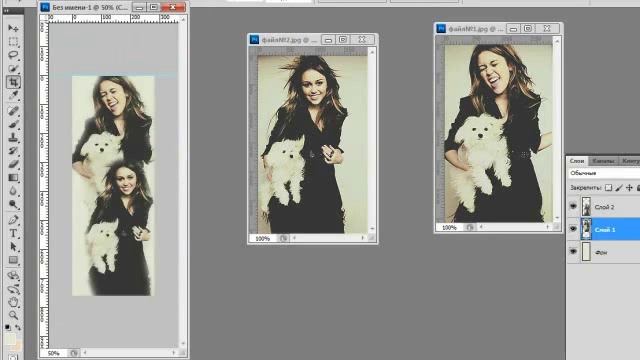Select the Hand tool
This screenshot has height=360, width=640.
pos(13,302)
